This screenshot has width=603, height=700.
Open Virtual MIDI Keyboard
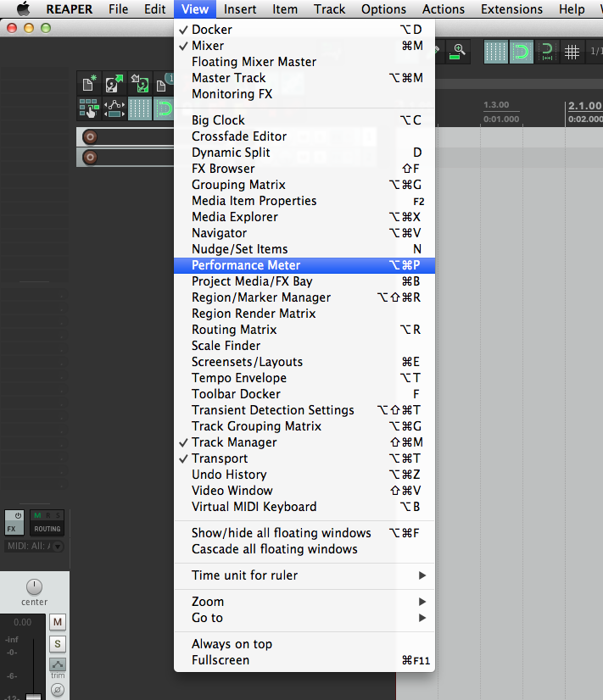[304, 506]
